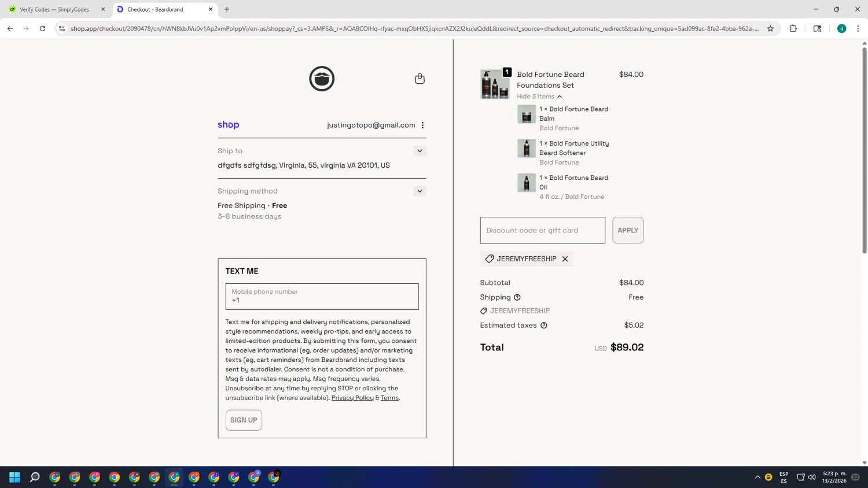This screenshot has width=868, height=488.
Task: Click the APPLY discount button
Action: pos(628,230)
